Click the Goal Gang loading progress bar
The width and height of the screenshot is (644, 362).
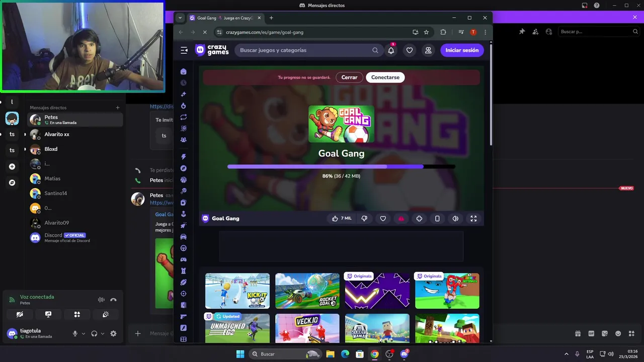pos(341,166)
